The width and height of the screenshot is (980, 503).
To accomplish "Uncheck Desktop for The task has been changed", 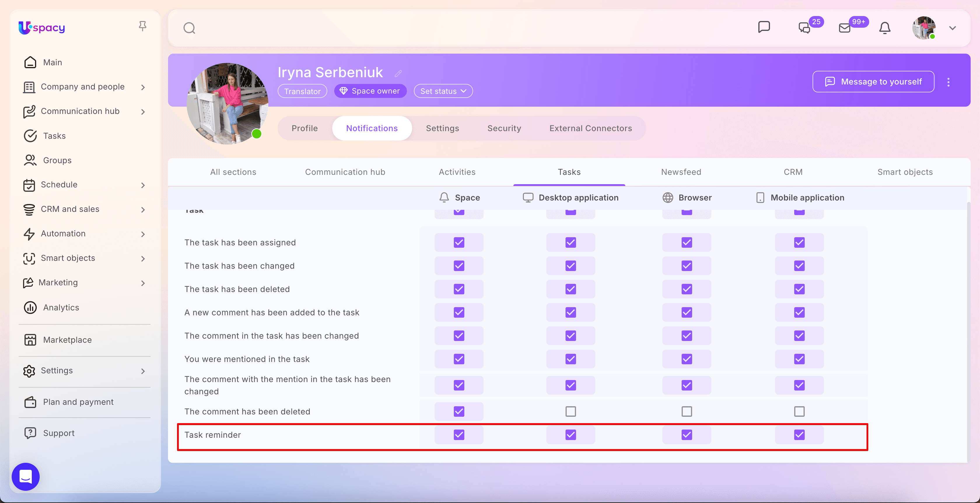I will (570, 266).
